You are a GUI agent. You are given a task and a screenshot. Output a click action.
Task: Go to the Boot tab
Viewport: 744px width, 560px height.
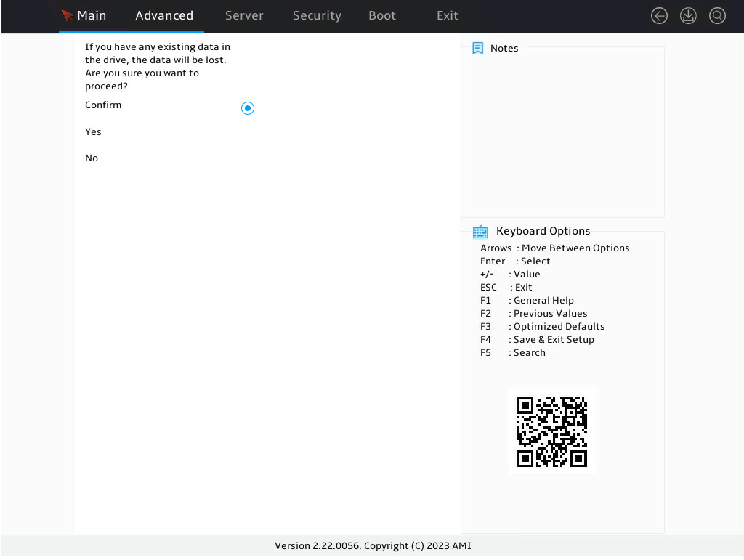pyautogui.click(x=382, y=16)
